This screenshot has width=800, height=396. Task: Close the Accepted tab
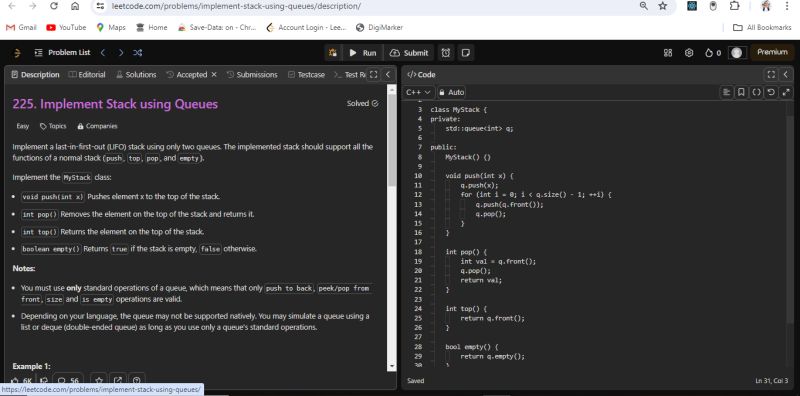coord(214,75)
